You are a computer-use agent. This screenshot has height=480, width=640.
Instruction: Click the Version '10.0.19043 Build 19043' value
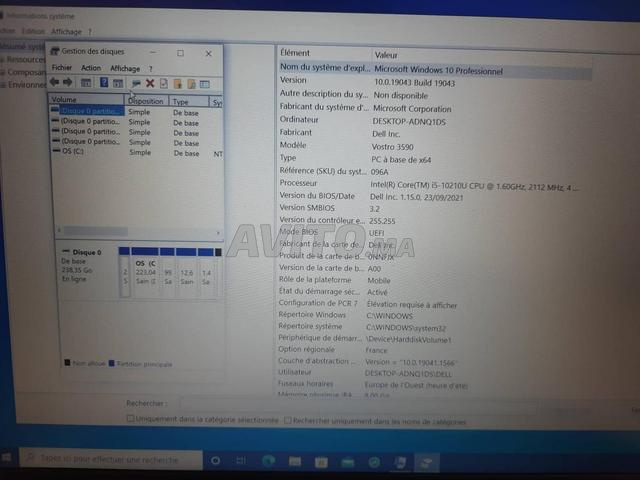point(414,83)
